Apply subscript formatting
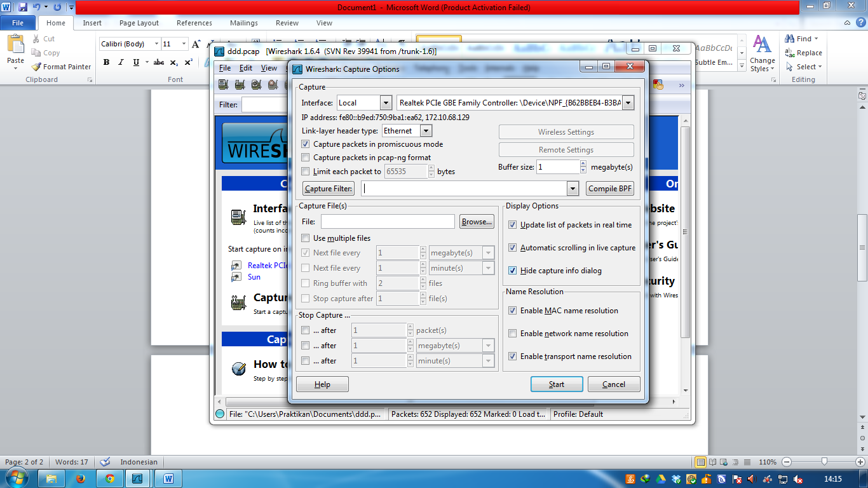Image resolution: width=868 pixels, height=488 pixels. coord(174,62)
